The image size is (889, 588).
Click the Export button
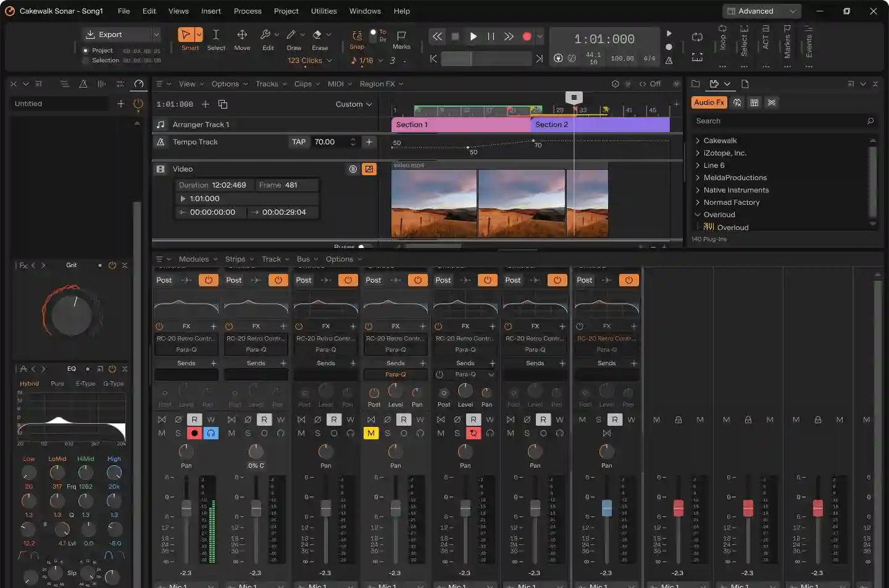[111, 35]
